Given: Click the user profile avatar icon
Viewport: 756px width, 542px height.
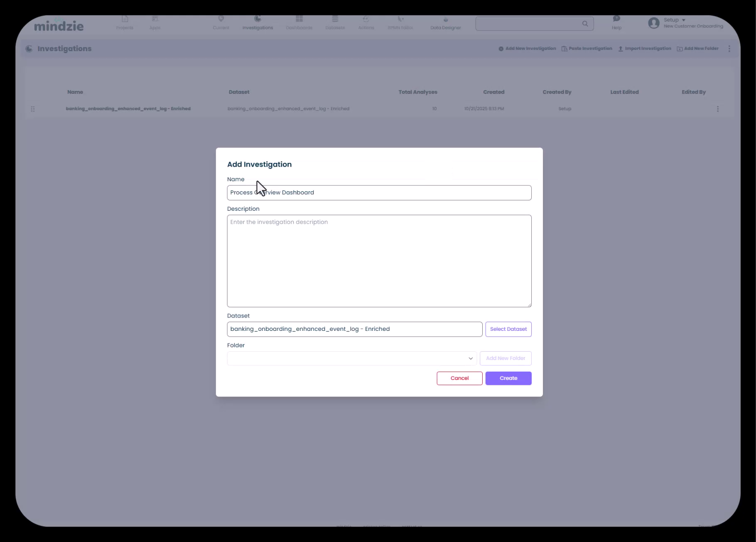Looking at the screenshot, I should click(653, 23).
